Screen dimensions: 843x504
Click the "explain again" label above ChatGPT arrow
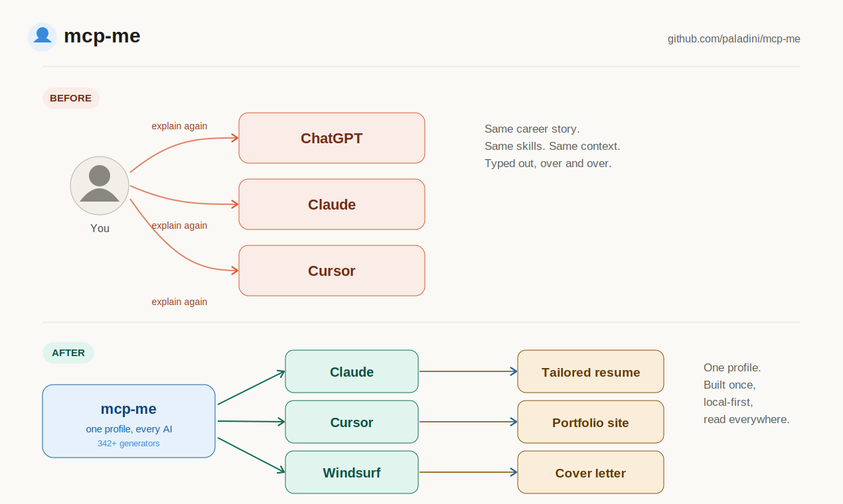coord(179,126)
